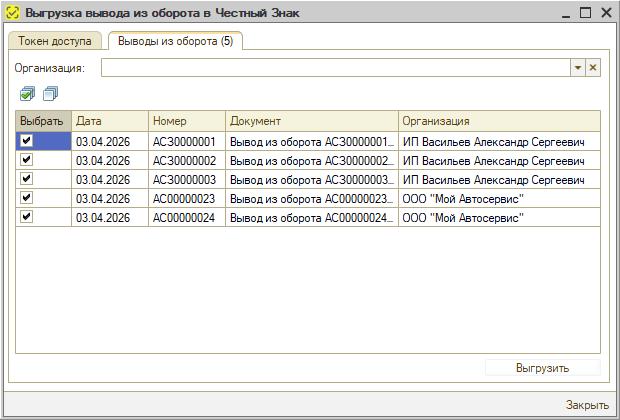620x420 pixels.
Task: Clear the Организация field with X button
Action: (x=592, y=67)
